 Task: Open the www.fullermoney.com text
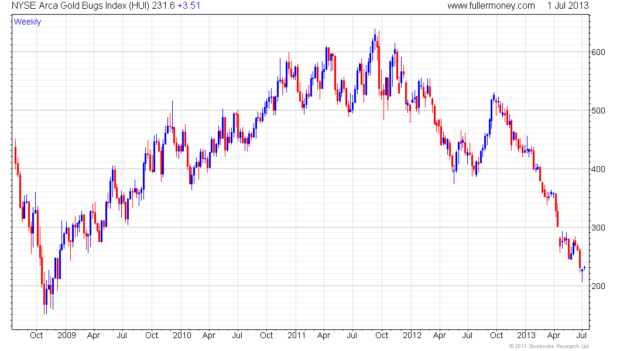[x=491, y=6]
